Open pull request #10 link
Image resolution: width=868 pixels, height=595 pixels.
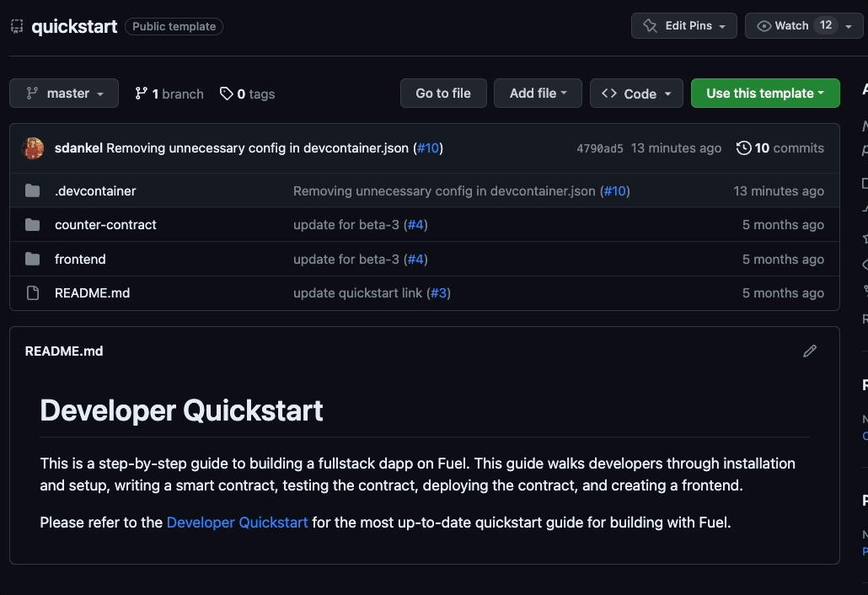(429, 147)
